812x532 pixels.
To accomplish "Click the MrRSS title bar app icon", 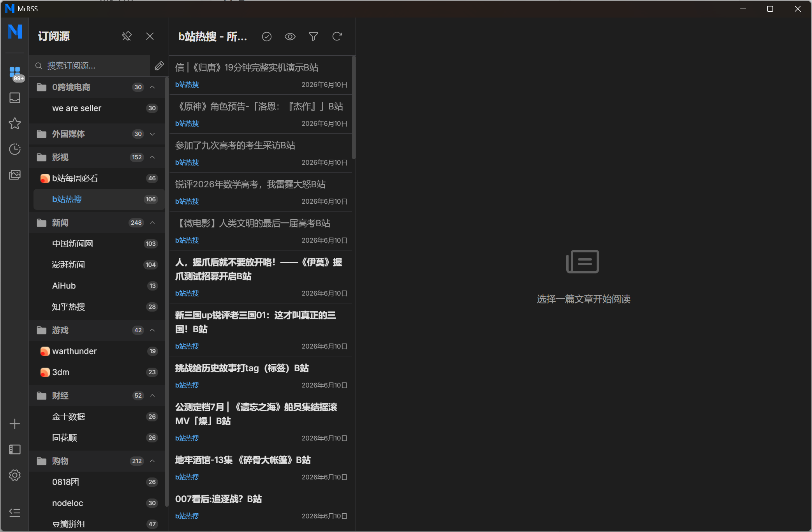I will pos(10,9).
